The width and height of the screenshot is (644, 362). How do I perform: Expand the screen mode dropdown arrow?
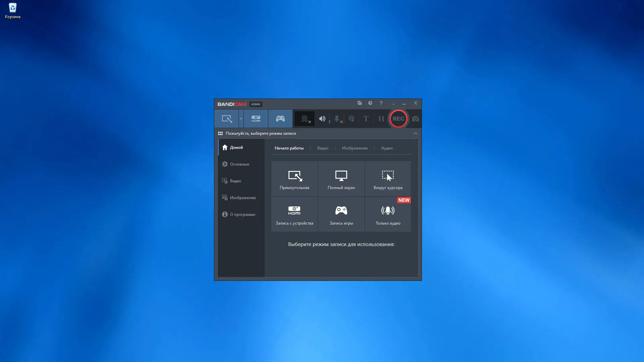click(241, 119)
